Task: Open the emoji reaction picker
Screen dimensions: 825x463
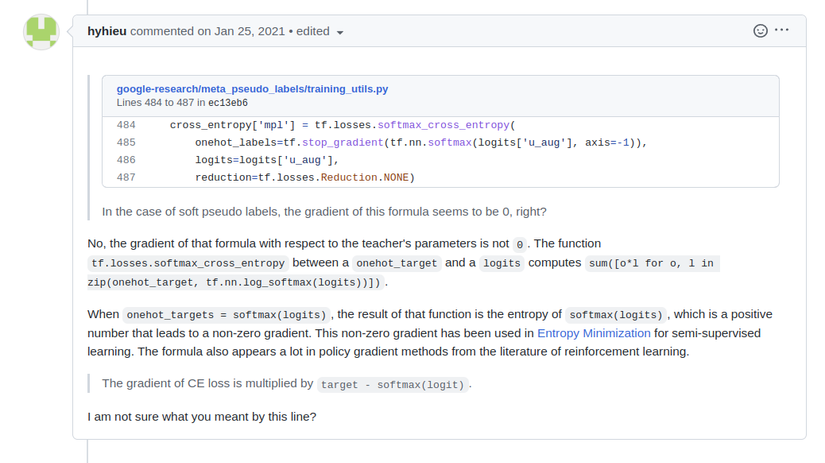Action: click(x=760, y=31)
